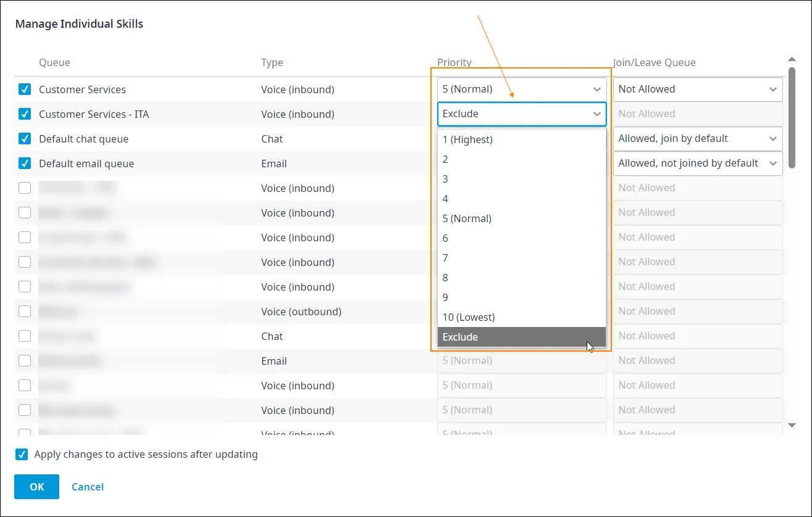Image resolution: width=812 pixels, height=517 pixels.
Task: Uncheck the Customer Services queue checkbox
Action: coord(25,89)
